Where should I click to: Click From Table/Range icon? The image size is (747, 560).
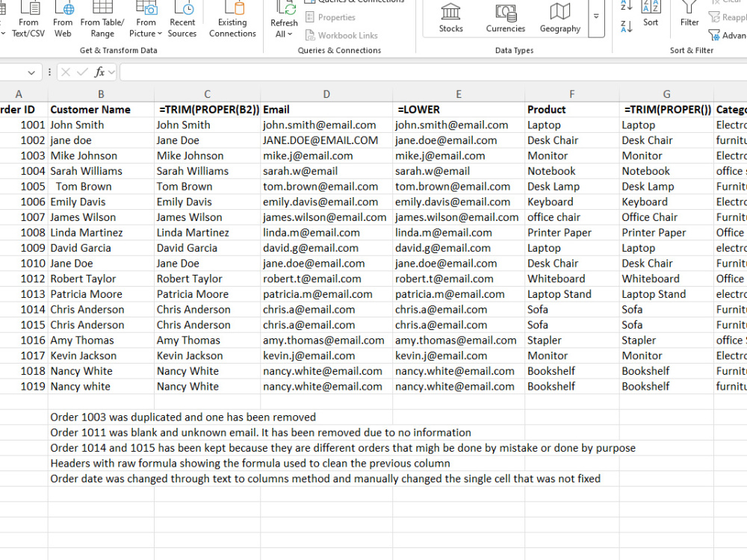click(102, 19)
